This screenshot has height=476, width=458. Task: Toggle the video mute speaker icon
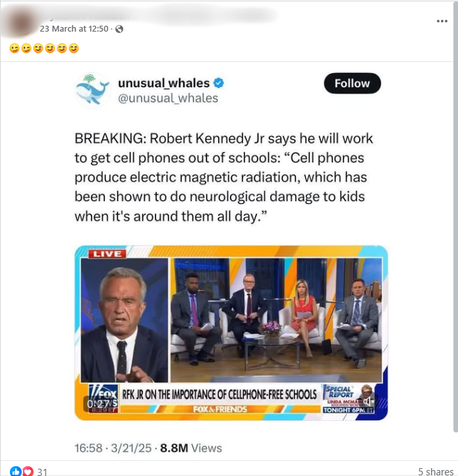[x=368, y=402]
